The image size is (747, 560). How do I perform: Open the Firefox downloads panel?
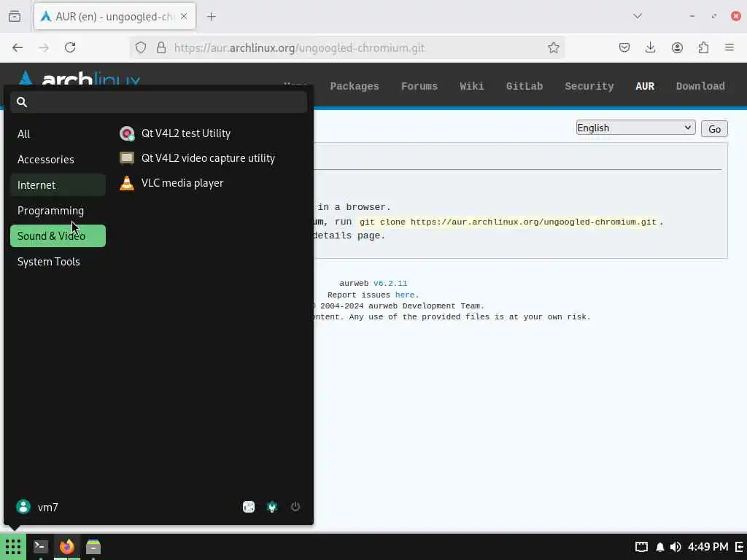click(x=650, y=47)
